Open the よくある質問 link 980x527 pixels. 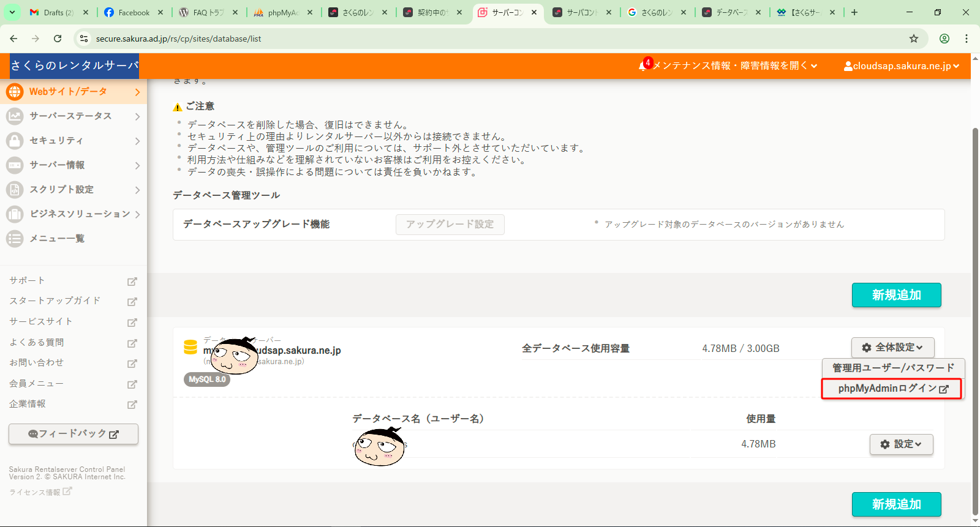(x=36, y=342)
